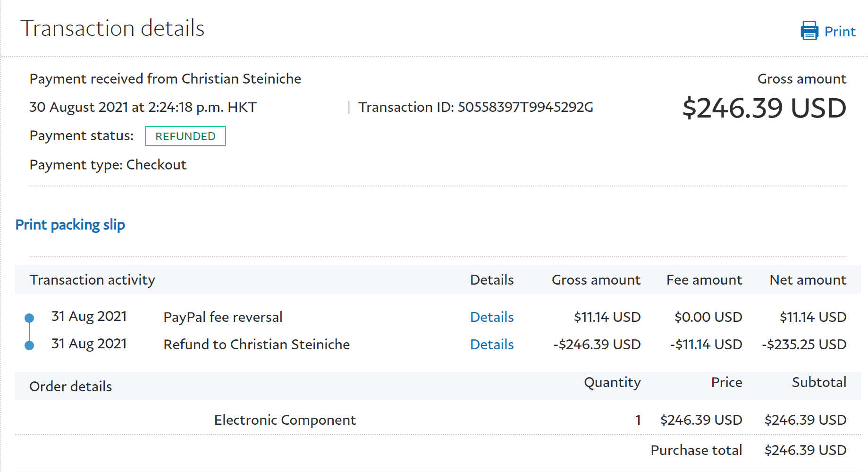Click the Order details section header
The image size is (868, 472).
71,387
